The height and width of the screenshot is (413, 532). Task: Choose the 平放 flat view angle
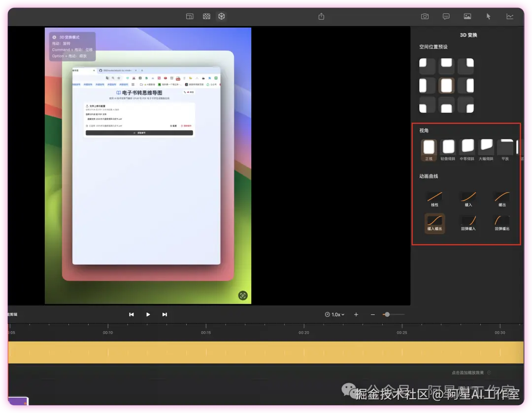pos(505,150)
